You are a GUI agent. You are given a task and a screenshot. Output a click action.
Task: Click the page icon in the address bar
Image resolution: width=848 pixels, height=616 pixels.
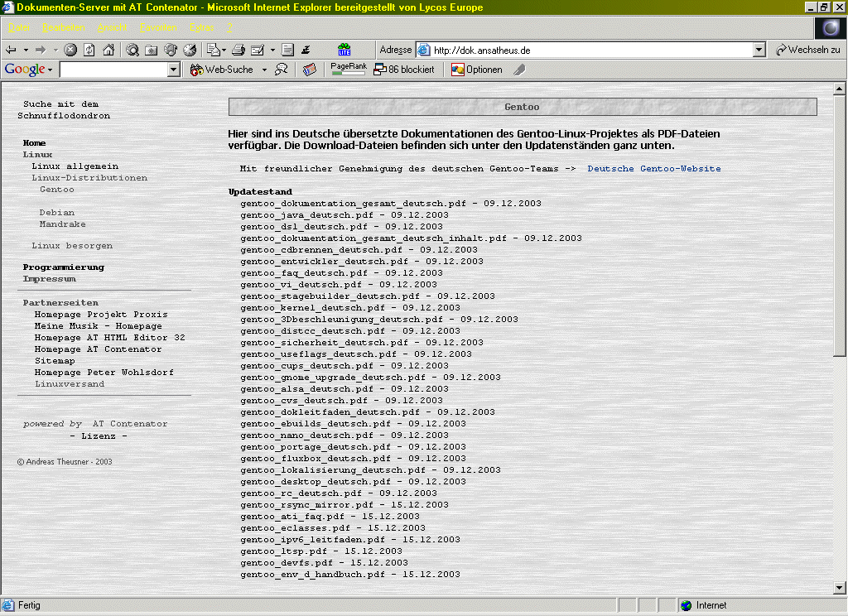pyautogui.click(x=425, y=51)
